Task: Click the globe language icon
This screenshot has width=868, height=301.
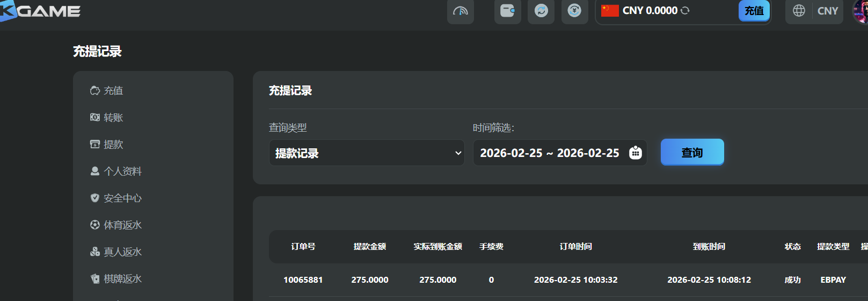Action: point(799,11)
